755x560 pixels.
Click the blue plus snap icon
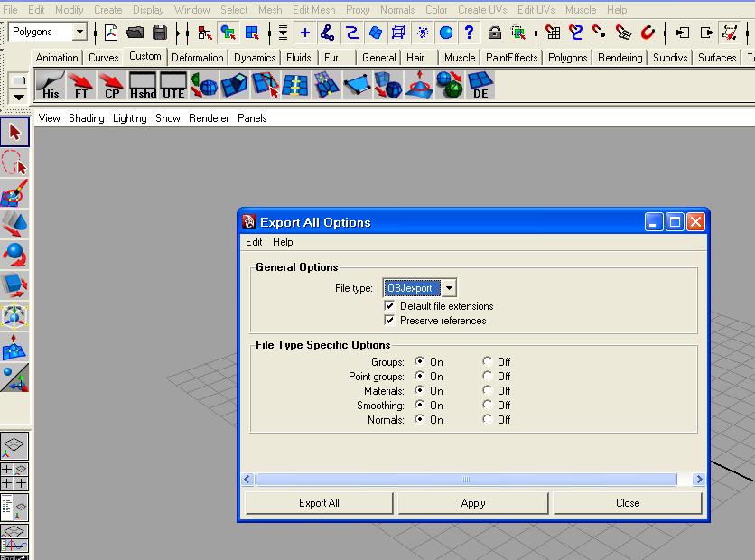click(304, 33)
